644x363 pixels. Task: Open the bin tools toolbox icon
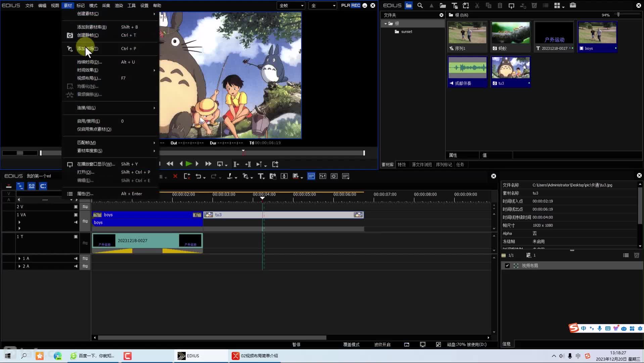(x=573, y=5)
